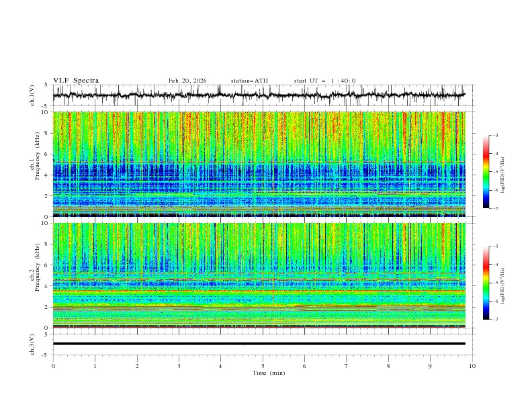Click the '-7' tick on ch.1 colorbar
Screen dimensions: 532x411
tap(495, 208)
